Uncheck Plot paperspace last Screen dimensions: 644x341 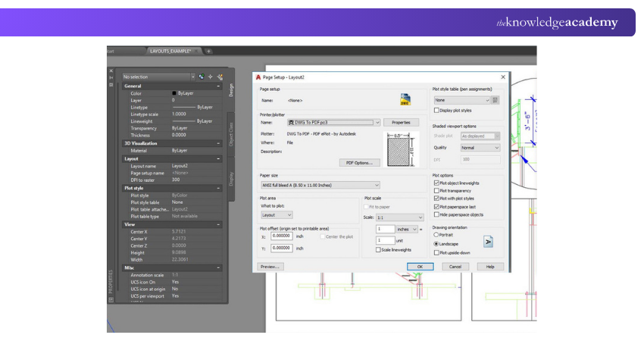tap(436, 207)
